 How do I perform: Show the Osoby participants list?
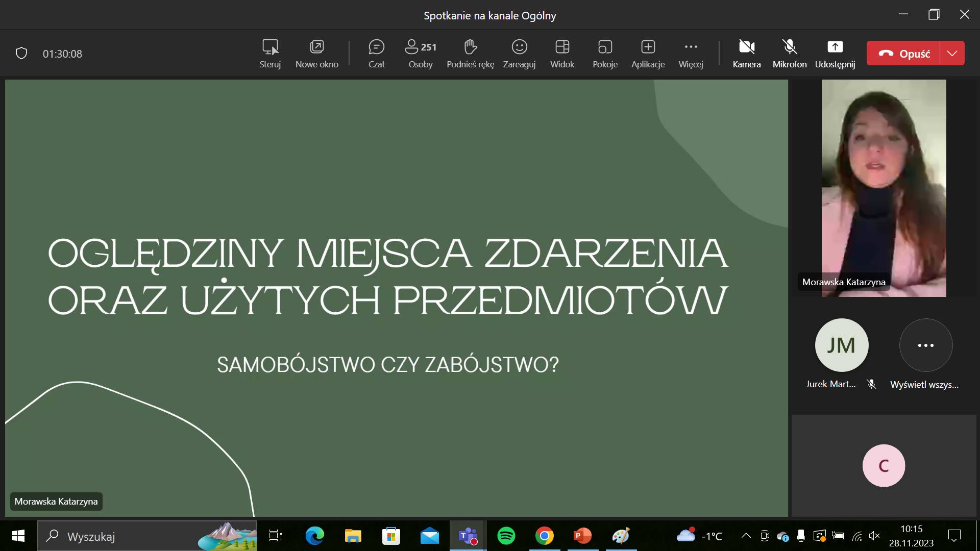point(420,53)
